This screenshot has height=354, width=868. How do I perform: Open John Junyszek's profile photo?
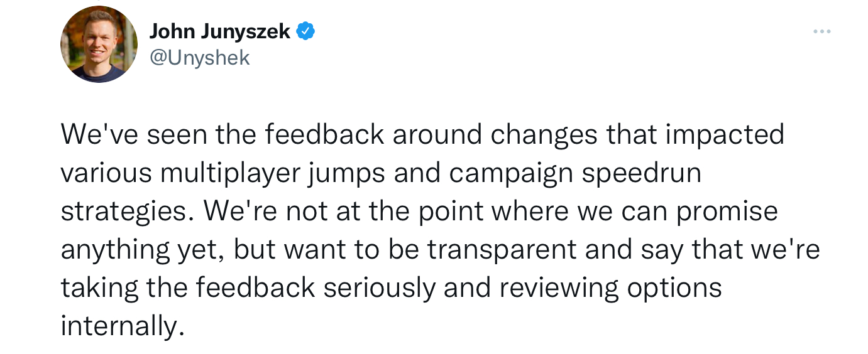pyautogui.click(x=99, y=45)
